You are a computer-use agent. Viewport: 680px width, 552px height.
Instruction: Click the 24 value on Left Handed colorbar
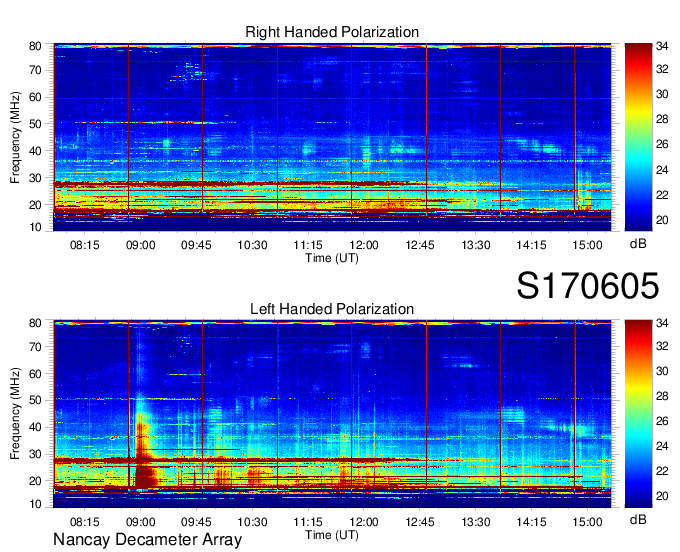coord(662,446)
